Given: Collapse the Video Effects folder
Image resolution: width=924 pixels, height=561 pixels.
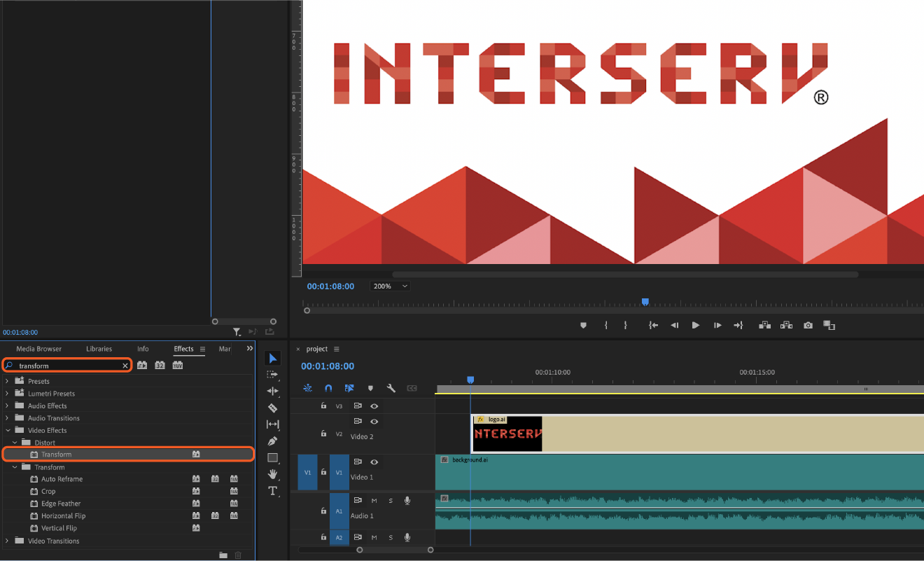Looking at the screenshot, I should tap(8, 431).
